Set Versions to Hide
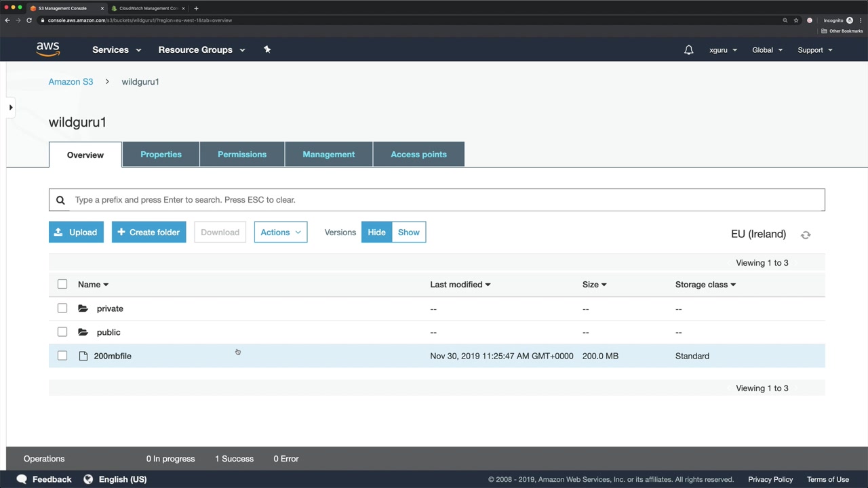 (376, 232)
